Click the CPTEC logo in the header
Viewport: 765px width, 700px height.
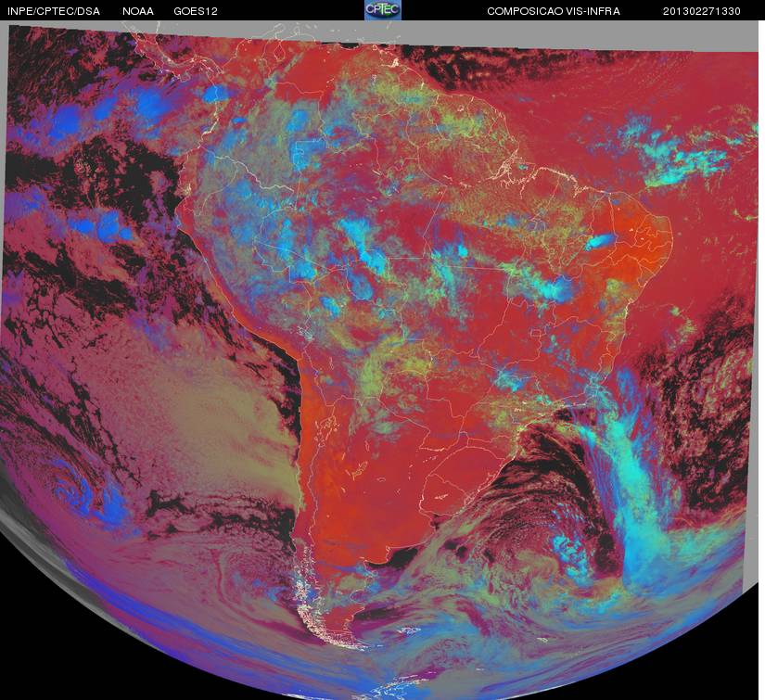click(x=383, y=10)
